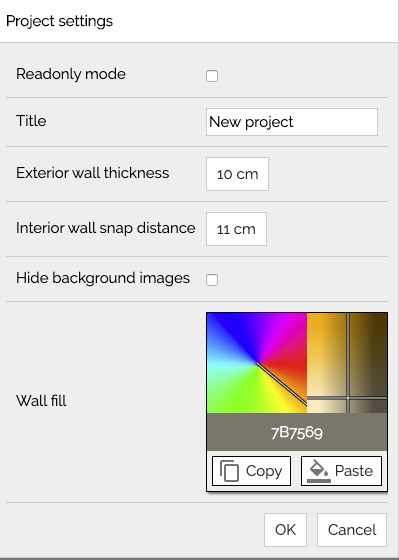
Task: Click the Paste paint bucket icon
Action: (x=319, y=471)
